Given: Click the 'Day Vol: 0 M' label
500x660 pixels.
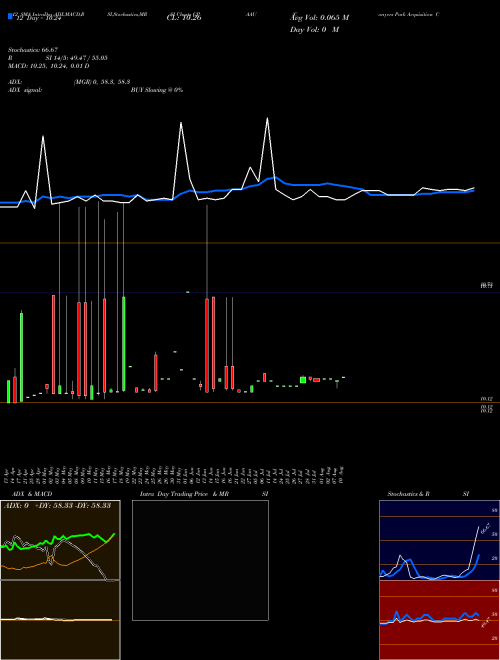Looking at the screenshot, I should [314, 30].
